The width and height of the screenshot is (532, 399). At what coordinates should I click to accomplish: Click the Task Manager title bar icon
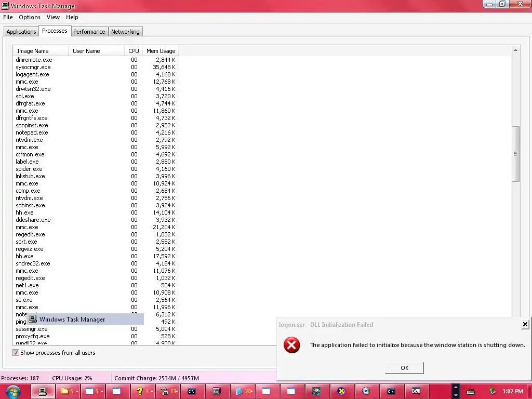(x=5, y=5)
